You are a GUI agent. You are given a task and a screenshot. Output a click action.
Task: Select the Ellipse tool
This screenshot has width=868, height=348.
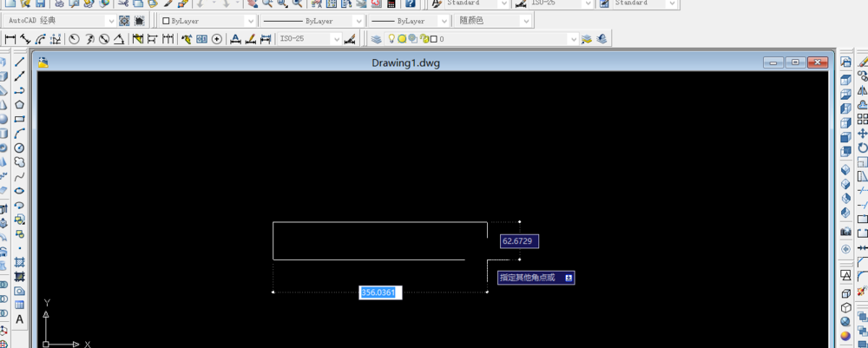(x=19, y=191)
